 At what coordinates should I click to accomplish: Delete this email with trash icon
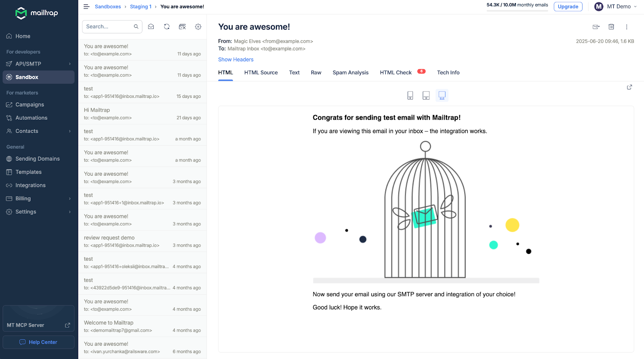pos(611,27)
